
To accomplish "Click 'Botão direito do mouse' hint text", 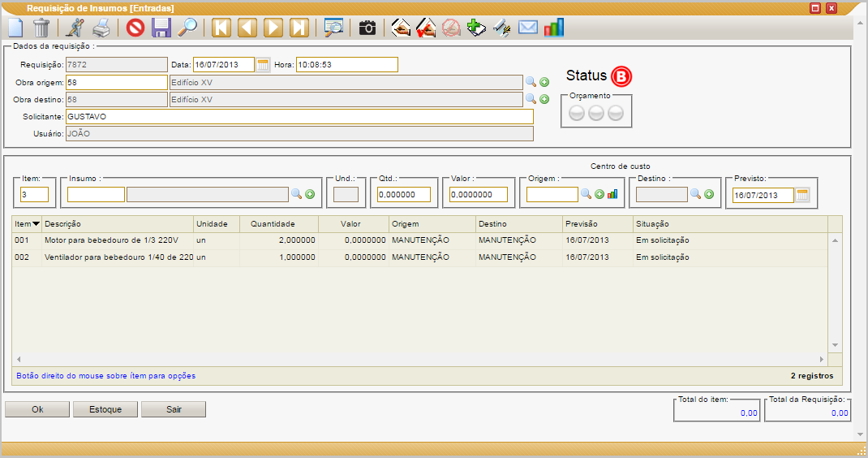I will (x=105, y=375).
